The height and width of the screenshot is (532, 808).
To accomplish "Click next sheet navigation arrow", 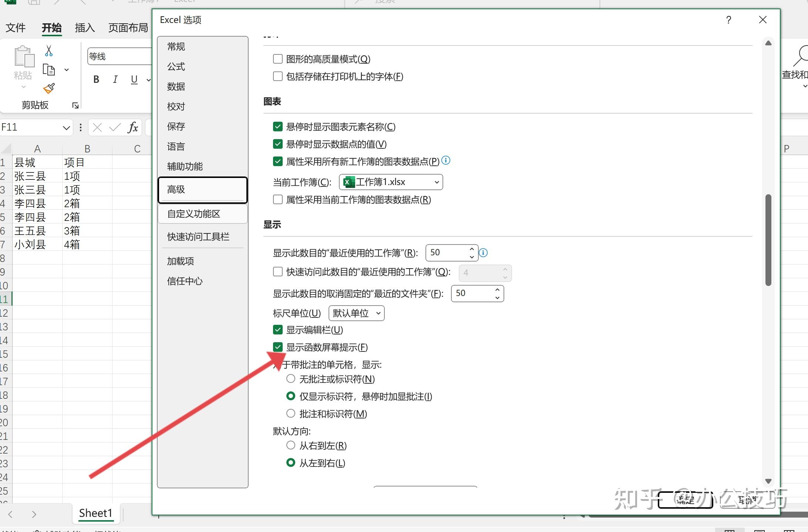I will click(x=34, y=514).
